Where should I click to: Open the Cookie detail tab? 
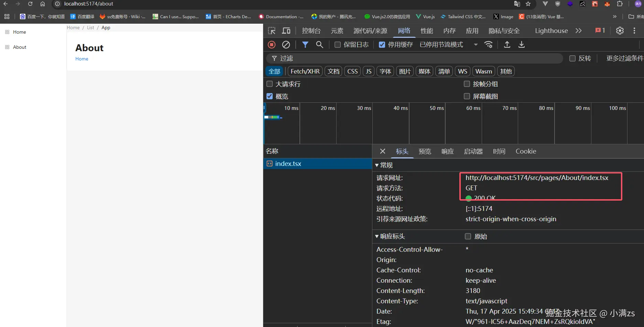(526, 151)
